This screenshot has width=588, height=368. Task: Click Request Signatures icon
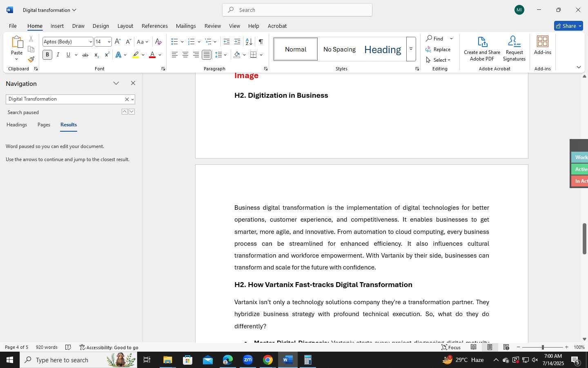514,49
